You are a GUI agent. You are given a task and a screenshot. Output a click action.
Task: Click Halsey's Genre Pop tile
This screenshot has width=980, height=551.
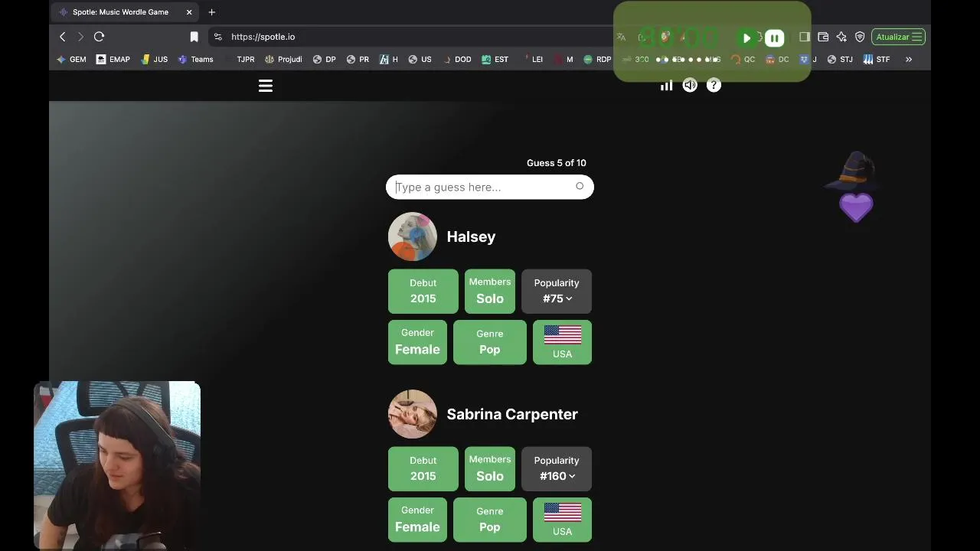[490, 342]
